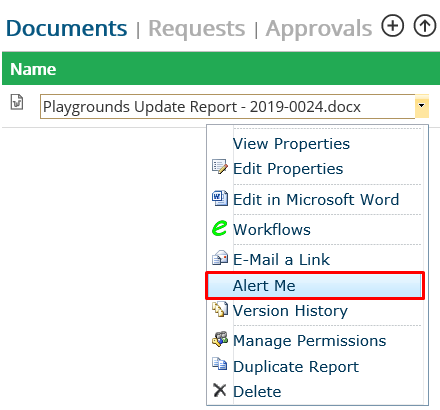The height and width of the screenshot is (410, 440).
Task: Click the up arrow upload icon
Action: point(425,25)
